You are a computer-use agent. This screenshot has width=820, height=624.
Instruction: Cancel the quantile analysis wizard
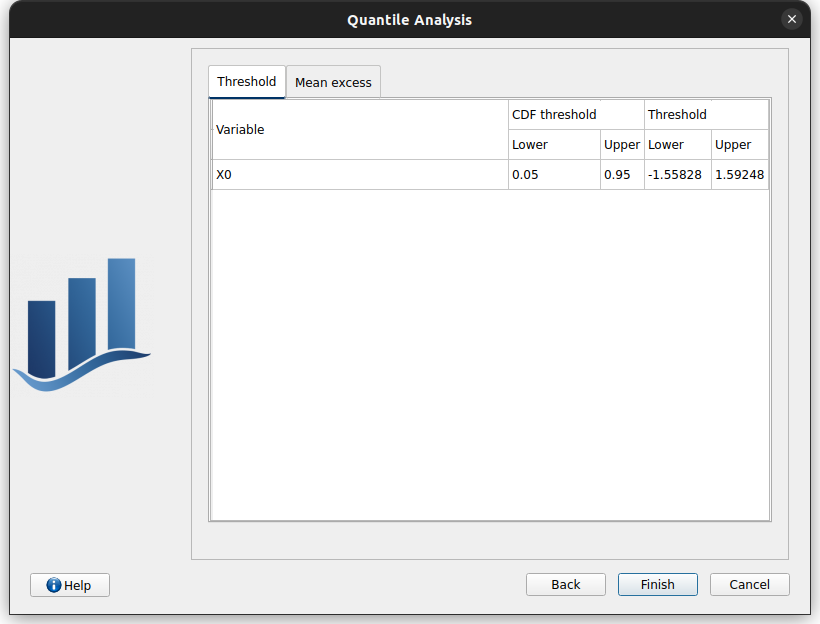point(749,584)
